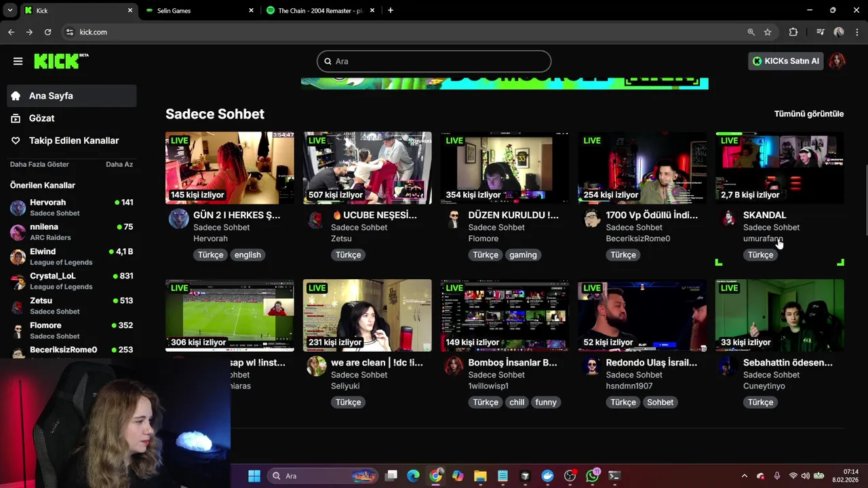The image size is (868, 488).
Task: Open Hervorah's channel avatar in sidebar
Action: tap(18, 207)
